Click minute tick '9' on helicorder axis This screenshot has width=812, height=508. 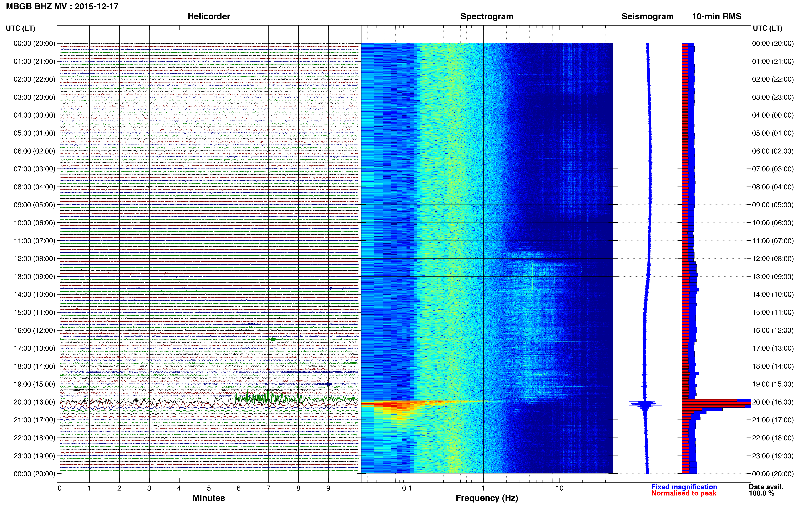328,488
